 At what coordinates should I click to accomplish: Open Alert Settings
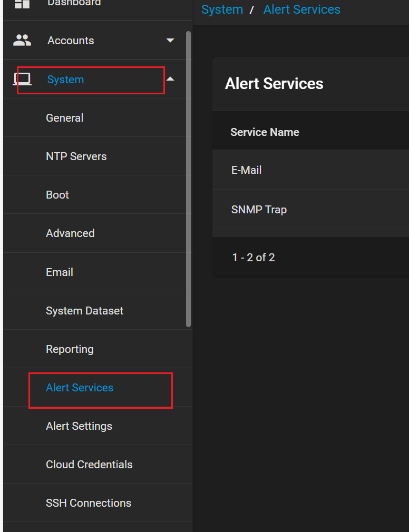click(x=79, y=426)
